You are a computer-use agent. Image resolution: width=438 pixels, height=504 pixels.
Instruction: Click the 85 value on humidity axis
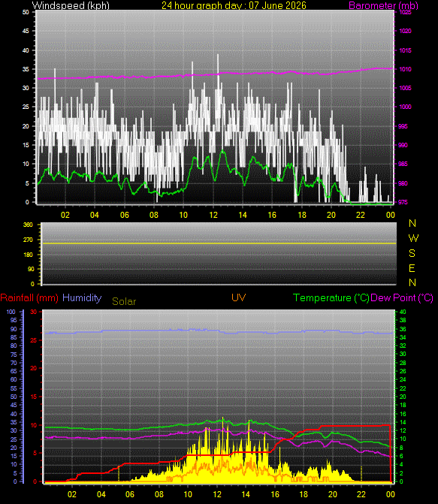[x=14, y=337]
